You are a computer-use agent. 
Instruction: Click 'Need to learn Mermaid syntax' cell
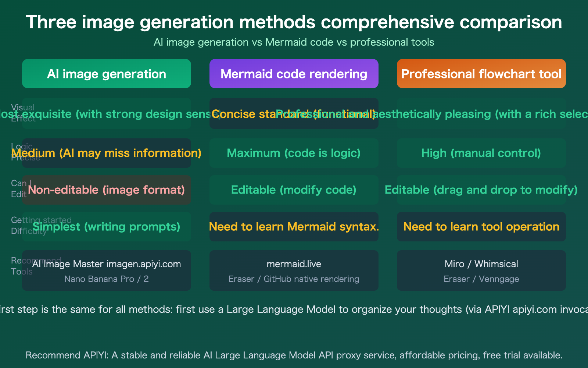click(294, 227)
